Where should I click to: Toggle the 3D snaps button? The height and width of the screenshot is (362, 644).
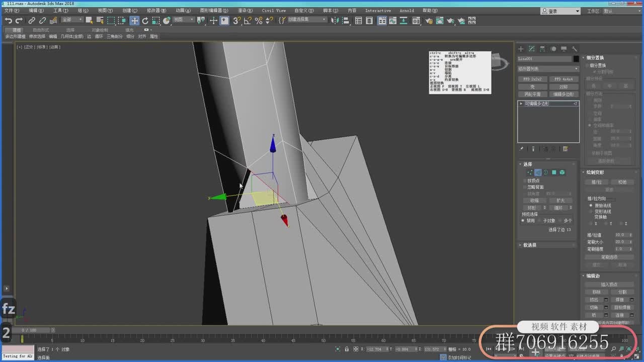(236, 21)
